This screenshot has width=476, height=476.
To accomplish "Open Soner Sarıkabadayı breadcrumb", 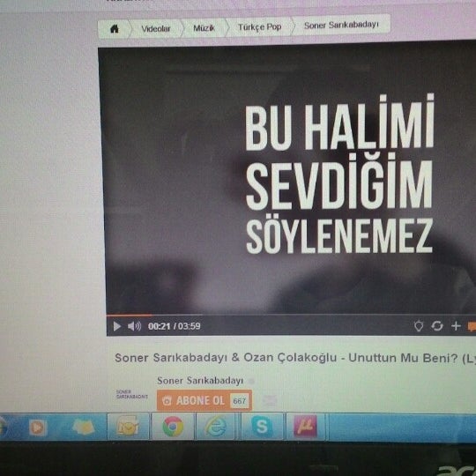I will point(341,26).
